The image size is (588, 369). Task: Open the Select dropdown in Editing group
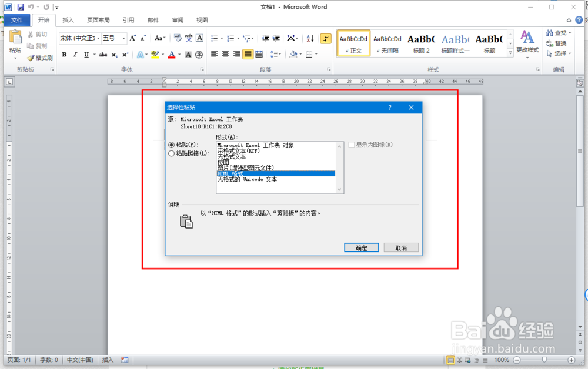[559, 54]
